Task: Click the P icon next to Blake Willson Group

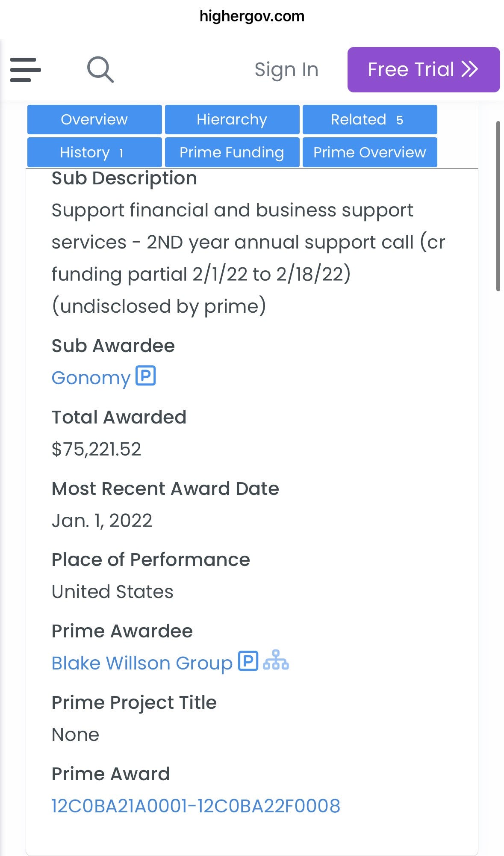Action: (248, 661)
